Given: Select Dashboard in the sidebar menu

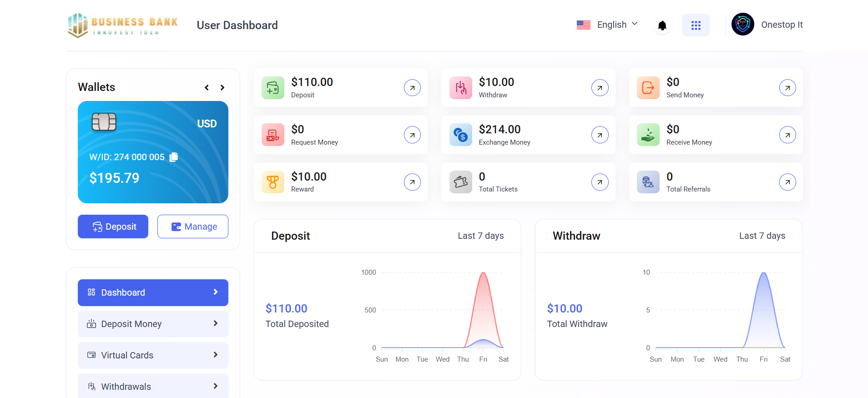Looking at the screenshot, I should pos(153,292).
